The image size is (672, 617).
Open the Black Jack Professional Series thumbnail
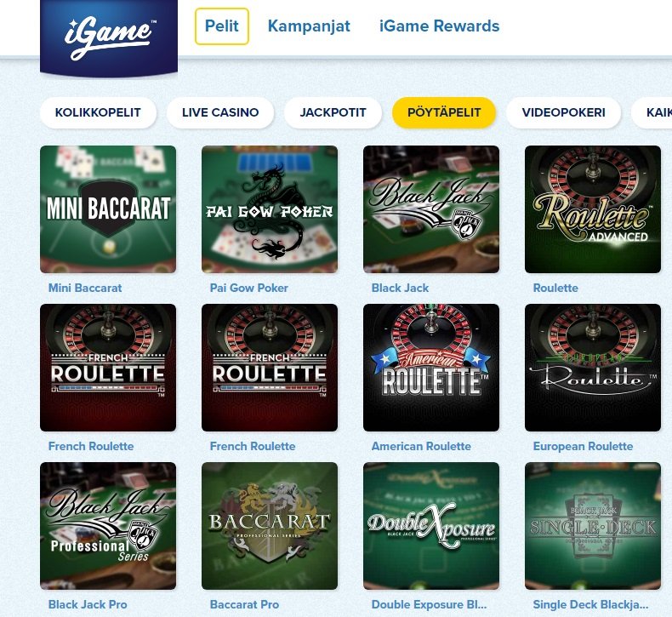point(108,526)
